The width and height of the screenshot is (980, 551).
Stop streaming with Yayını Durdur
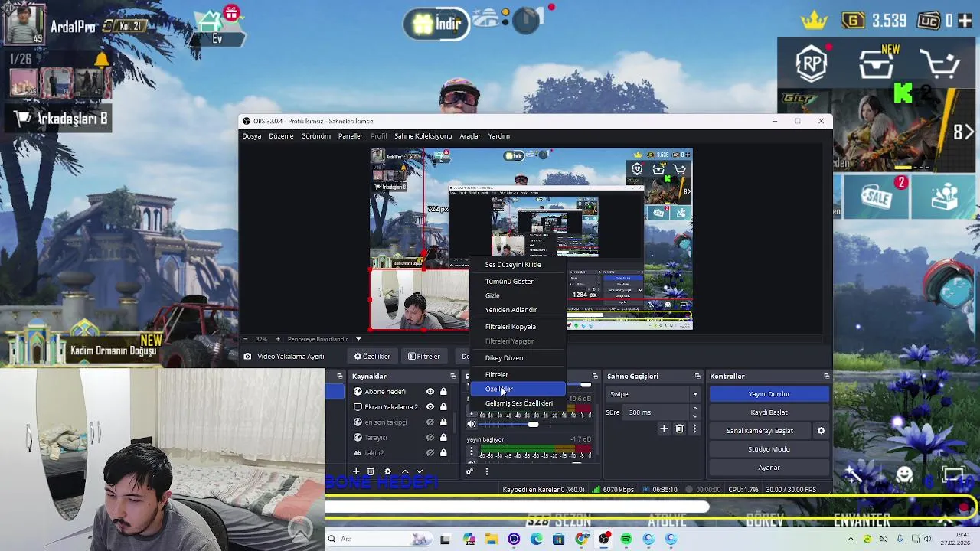pos(769,394)
